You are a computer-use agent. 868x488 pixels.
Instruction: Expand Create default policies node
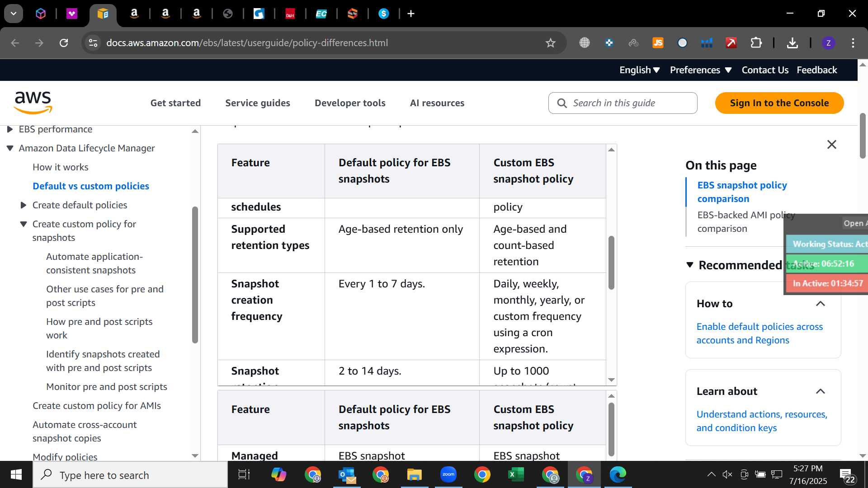tap(24, 205)
